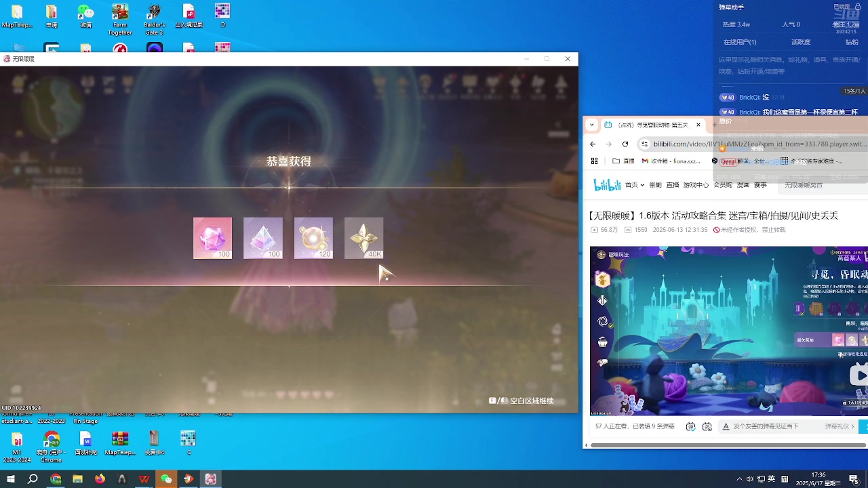Switch to Infinity Nikki in the taskbar
This screenshot has height=488, width=868.
pos(211,479)
